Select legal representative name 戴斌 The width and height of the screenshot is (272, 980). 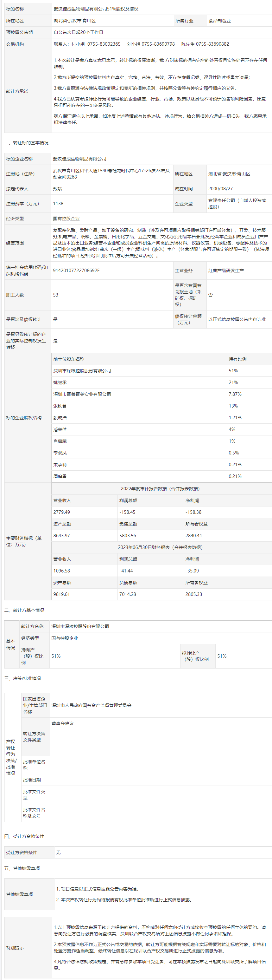tap(57, 189)
